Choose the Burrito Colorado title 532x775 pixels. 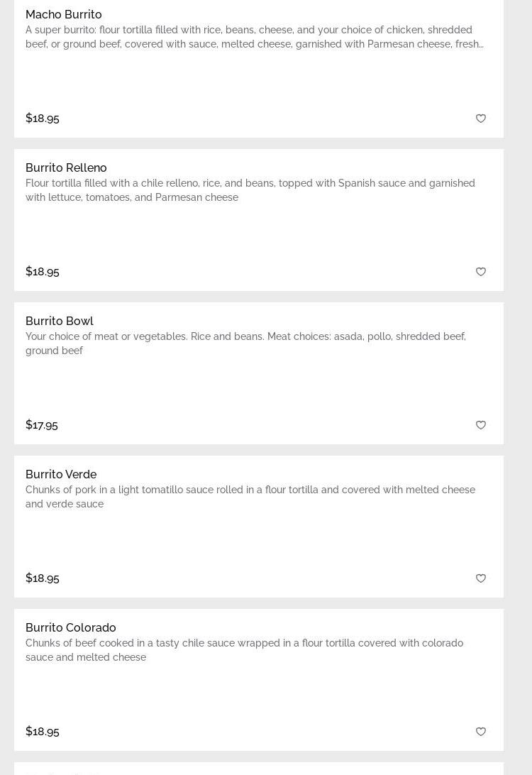click(71, 627)
